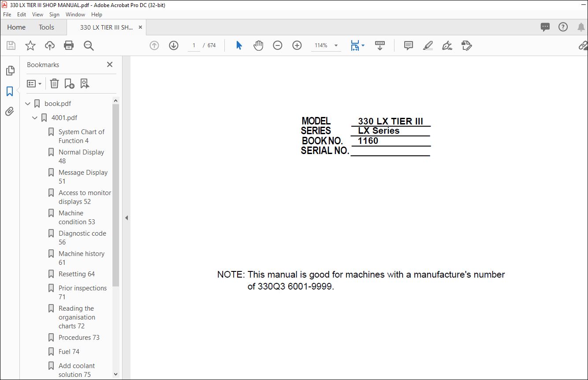Open bookmark Reading the organisation charts 72
588x380 pixels.
[x=77, y=317]
